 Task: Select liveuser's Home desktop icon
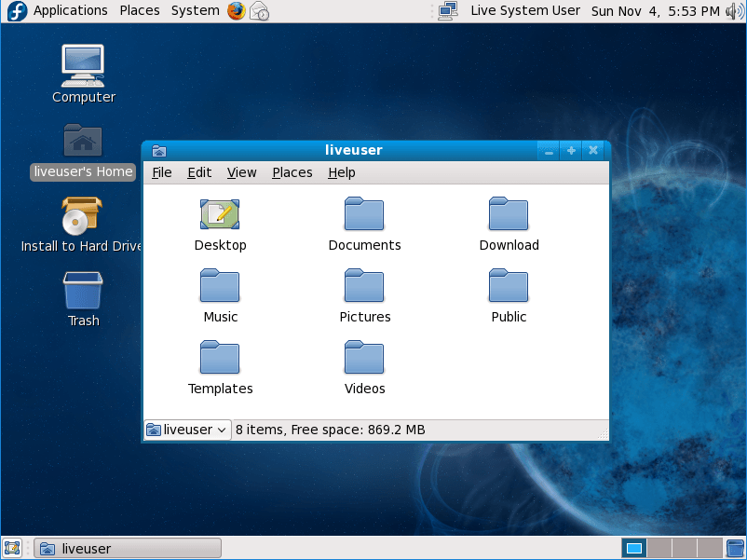click(83, 141)
